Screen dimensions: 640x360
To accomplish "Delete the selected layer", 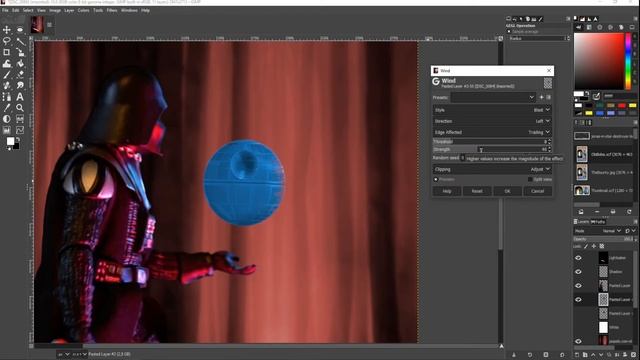I will point(633,355).
